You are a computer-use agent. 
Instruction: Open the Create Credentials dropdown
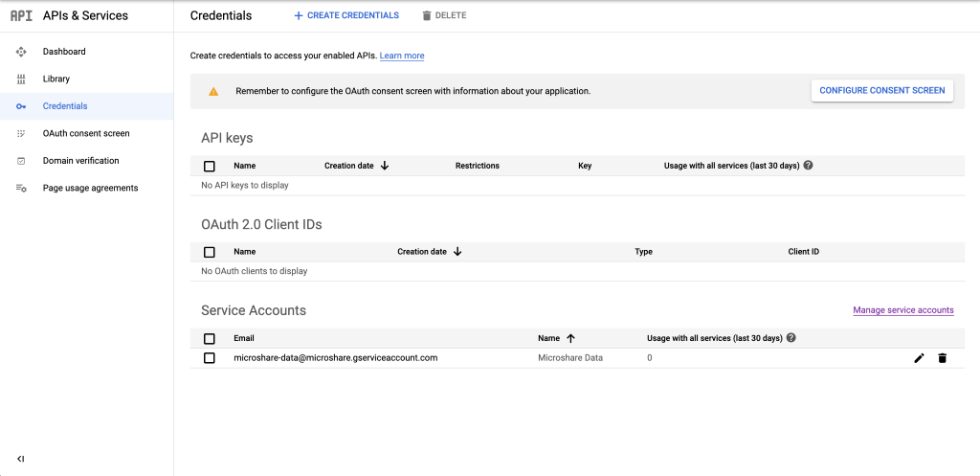[346, 15]
